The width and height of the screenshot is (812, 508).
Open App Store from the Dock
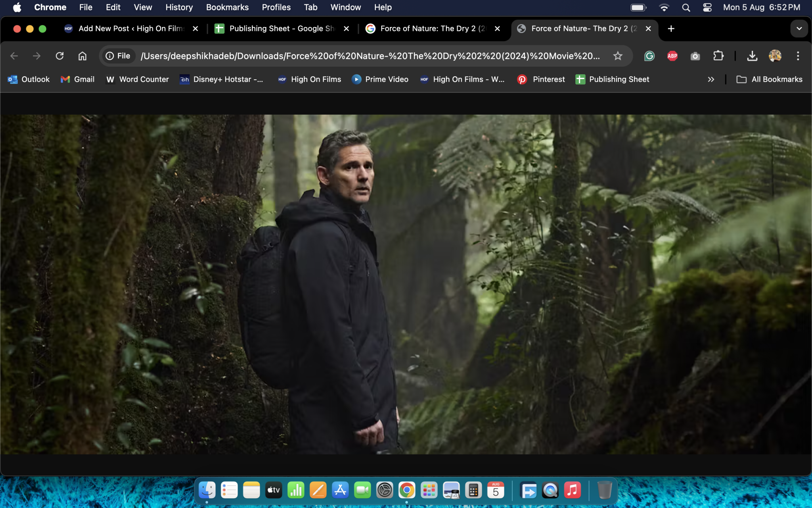(x=340, y=490)
